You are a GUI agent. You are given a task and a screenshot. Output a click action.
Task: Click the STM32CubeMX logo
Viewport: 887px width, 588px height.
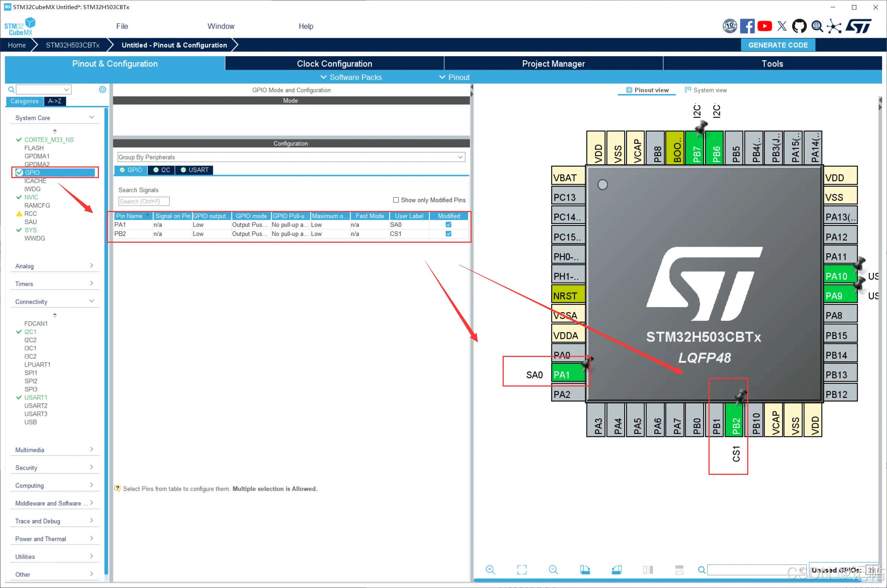[20, 26]
